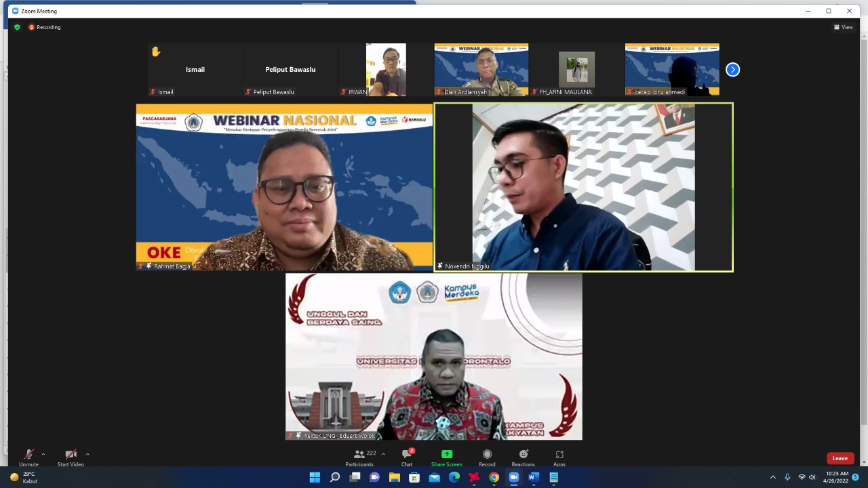Click the green Share Screen icon
Viewport: 868px width, 488px height.
coord(446,455)
